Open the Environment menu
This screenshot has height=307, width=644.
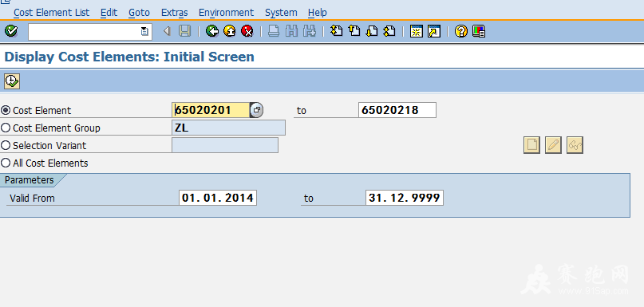coord(227,13)
